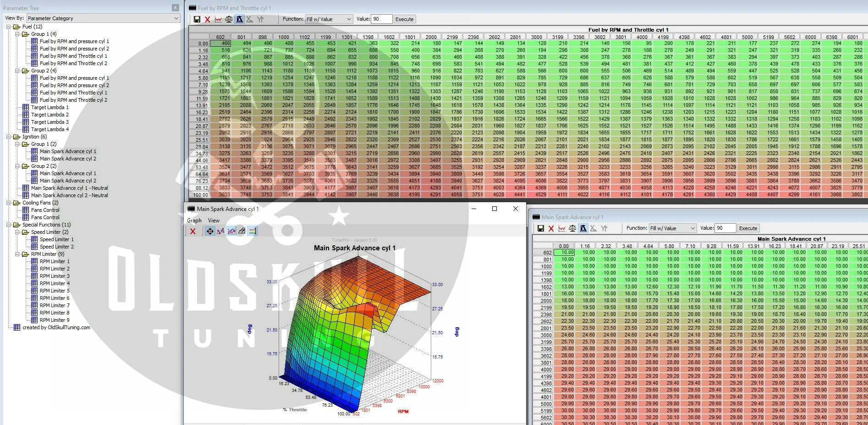868x425 pixels.
Task: Select Target Lambda 1 in tree
Action: tap(50, 107)
